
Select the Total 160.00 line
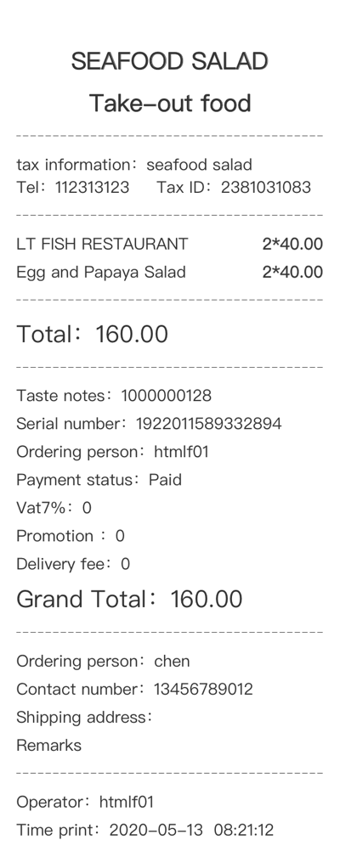pyautogui.click(x=92, y=335)
